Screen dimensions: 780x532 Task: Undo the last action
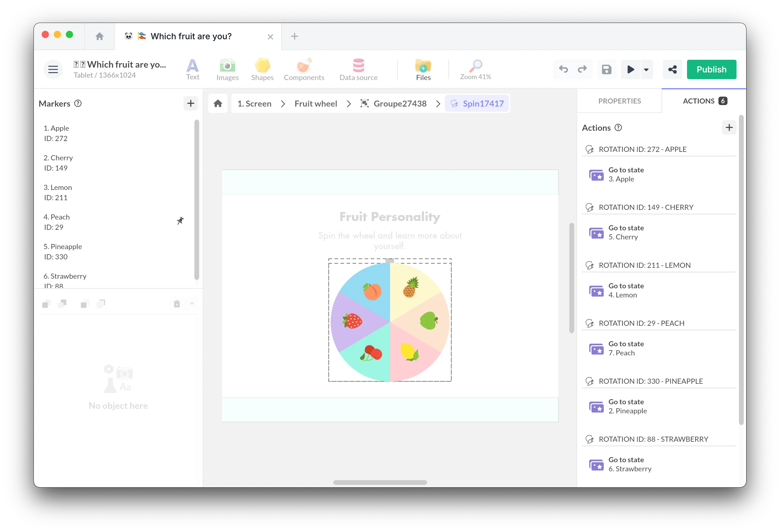(563, 69)
